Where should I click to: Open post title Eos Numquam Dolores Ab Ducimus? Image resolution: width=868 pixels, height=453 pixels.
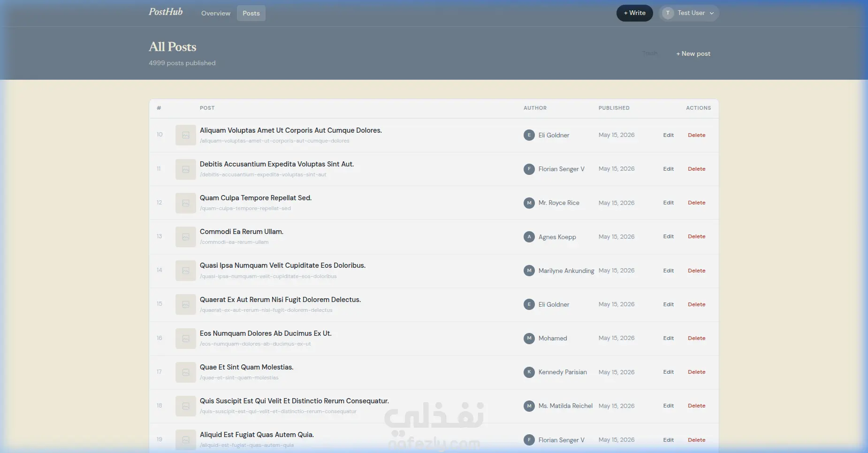[266, 333]
